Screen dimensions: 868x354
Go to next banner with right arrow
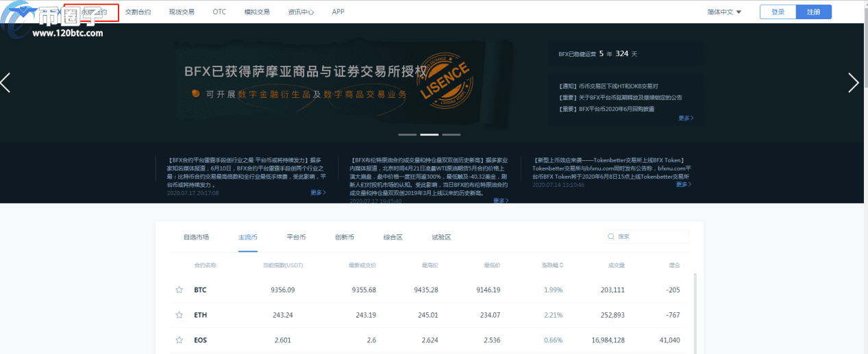(854, 82)
